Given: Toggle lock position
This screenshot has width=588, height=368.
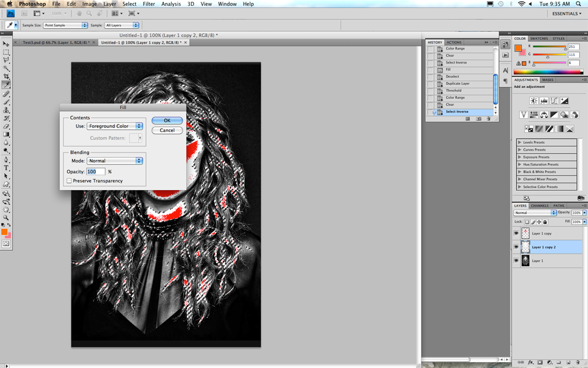Looking at the screenshot, I should [x=539, y=222].
